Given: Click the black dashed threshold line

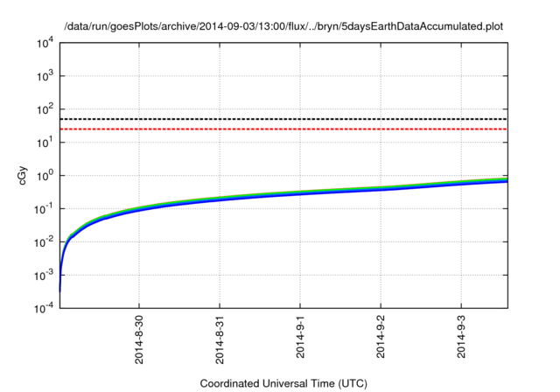Looking at the screenshot, I should (283, 119).
